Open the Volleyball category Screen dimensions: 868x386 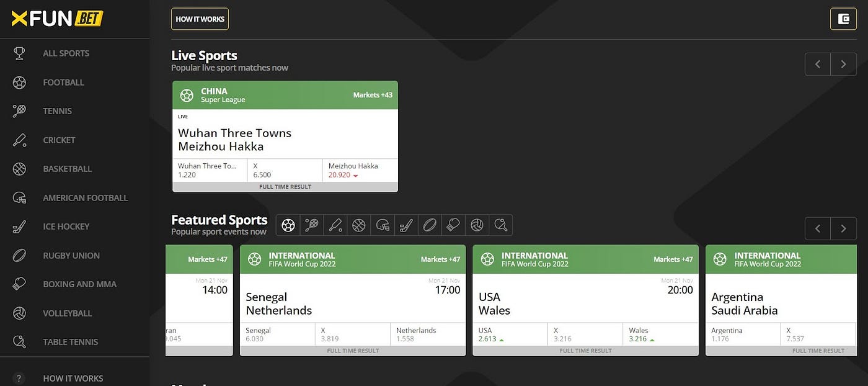67,313
